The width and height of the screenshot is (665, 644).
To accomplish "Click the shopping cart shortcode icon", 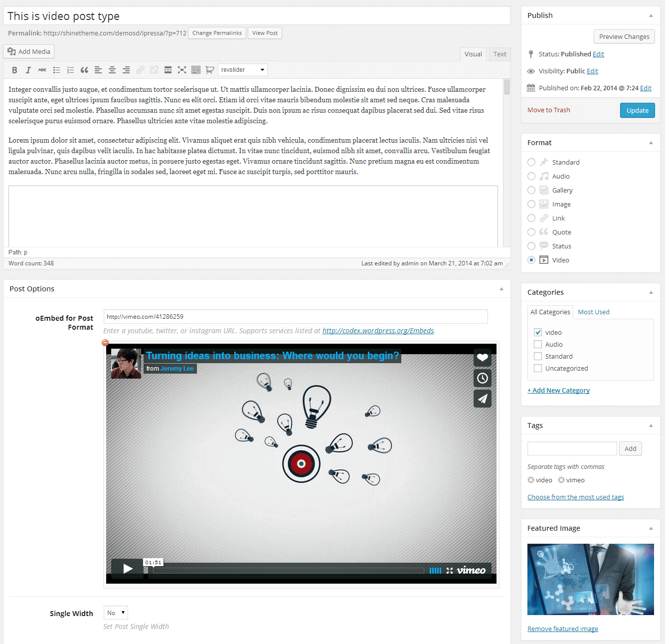I will coord(210,70).
